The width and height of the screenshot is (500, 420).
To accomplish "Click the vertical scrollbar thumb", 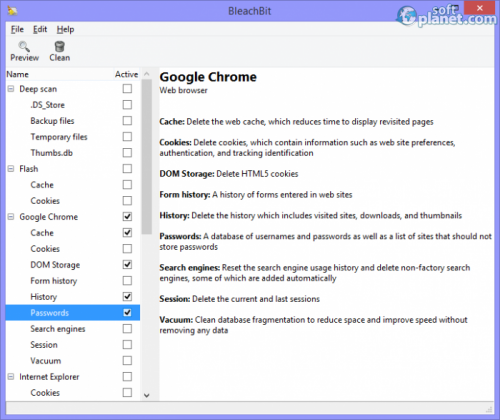I will coord(147,157).
